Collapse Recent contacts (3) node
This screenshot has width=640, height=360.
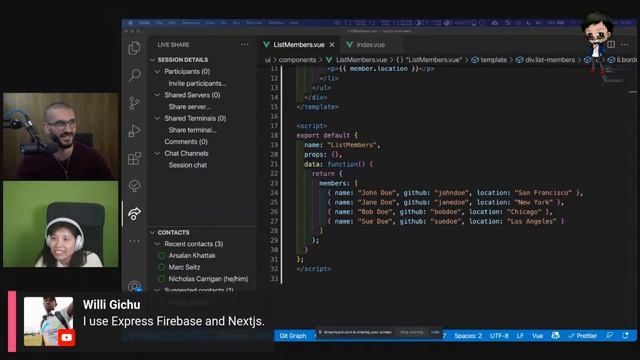(157, 244)
